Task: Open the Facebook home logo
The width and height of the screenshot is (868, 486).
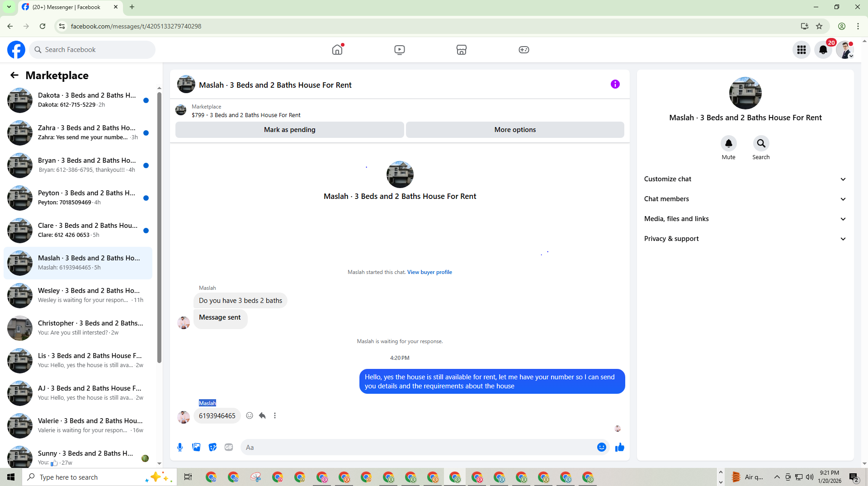Action: point(16,50)
